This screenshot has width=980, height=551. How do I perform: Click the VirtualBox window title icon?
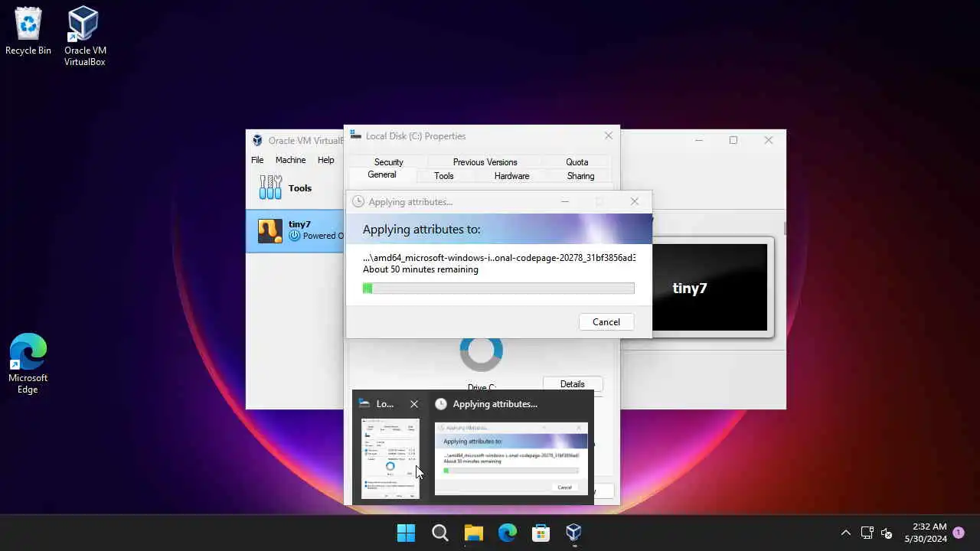click(257, 141)
